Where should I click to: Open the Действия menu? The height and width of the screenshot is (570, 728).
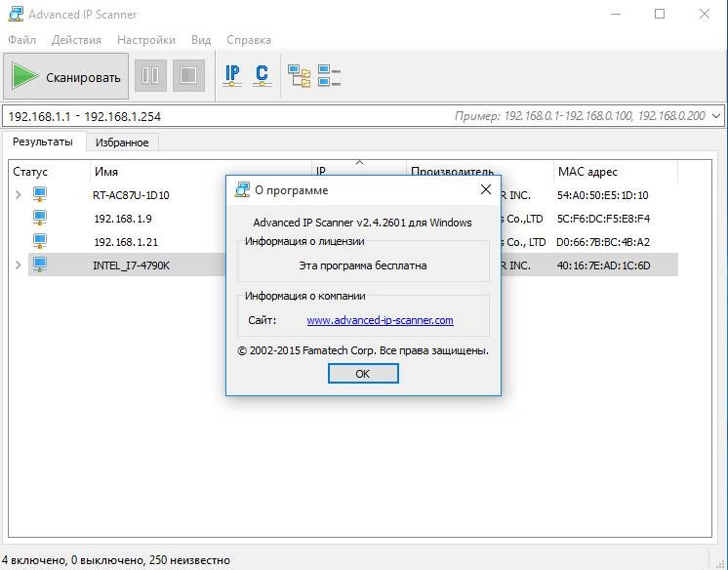click(76, 40)
